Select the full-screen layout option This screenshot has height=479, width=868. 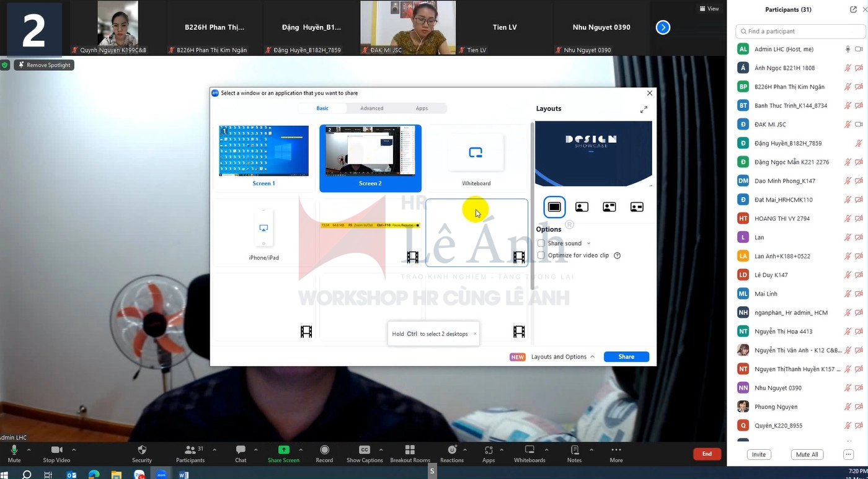tap(554, 207)
